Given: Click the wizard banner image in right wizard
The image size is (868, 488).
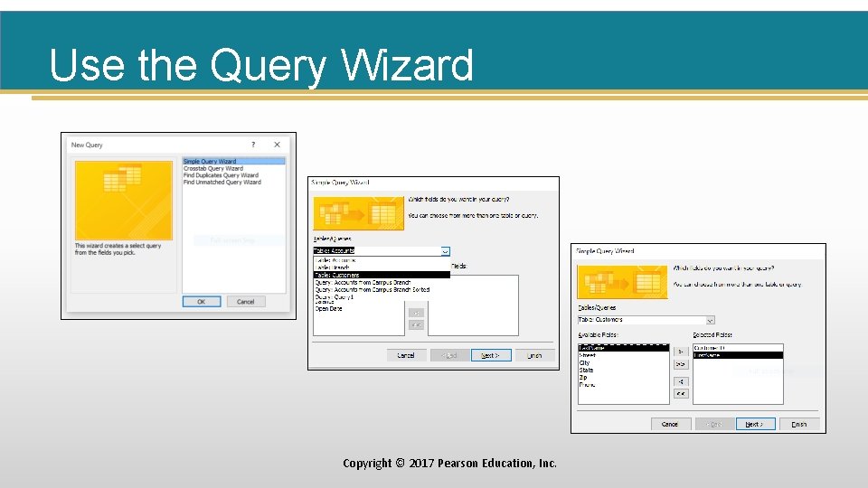Looking at the screenshot, I should pos(622,282).
